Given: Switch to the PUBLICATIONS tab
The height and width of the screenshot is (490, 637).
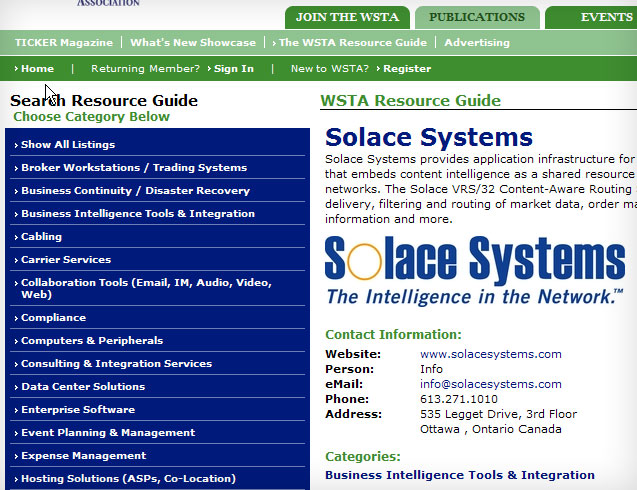Looking at the screenshot, I should [477, 17].
